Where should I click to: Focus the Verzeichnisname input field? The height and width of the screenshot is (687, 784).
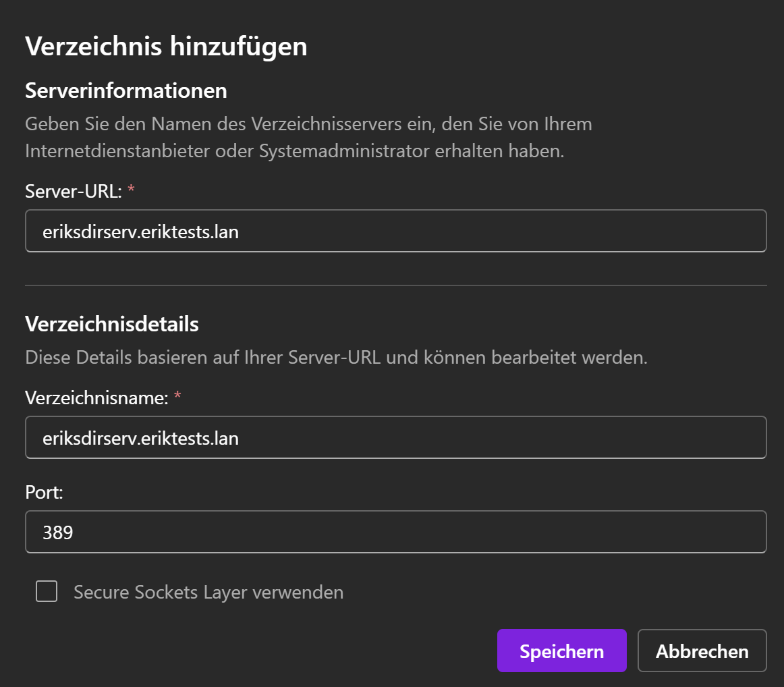tap(395, 437)
